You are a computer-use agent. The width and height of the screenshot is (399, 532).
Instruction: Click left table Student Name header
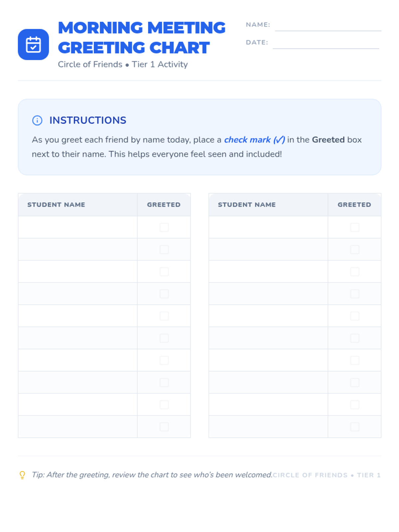(56, 205)
